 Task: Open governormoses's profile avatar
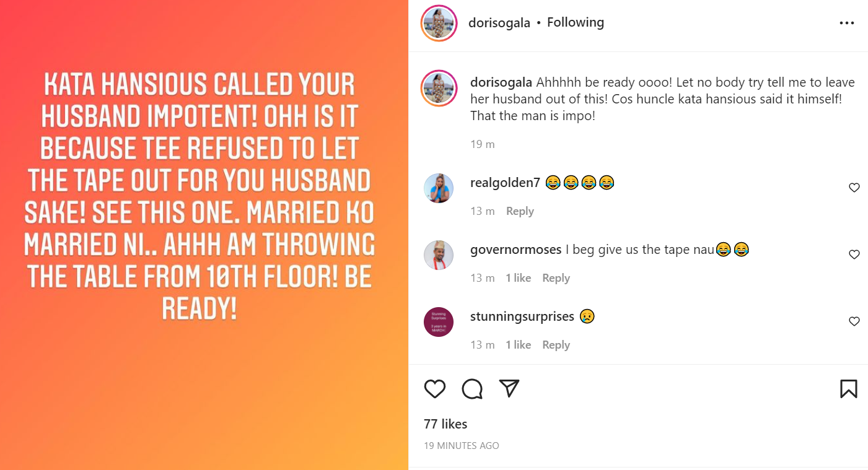pyautogui.click(x=439, y=255)
